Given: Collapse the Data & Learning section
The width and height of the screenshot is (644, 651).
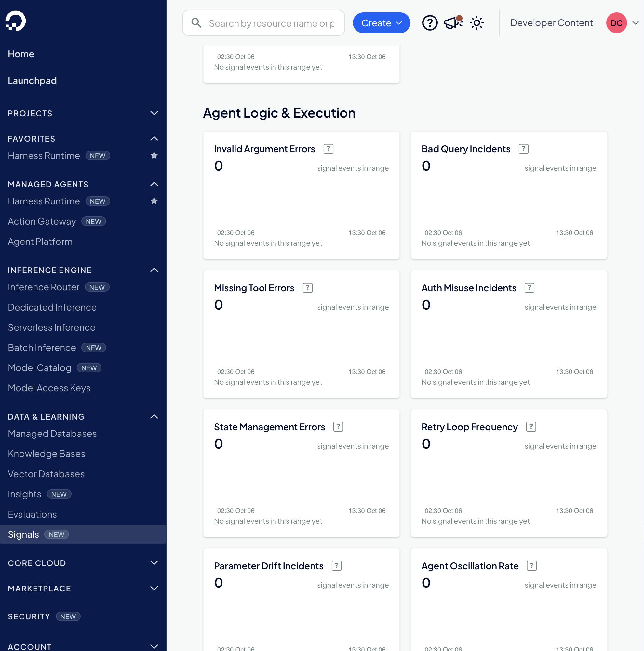Looking at the screenshot, I should click(x=154, y=417).
